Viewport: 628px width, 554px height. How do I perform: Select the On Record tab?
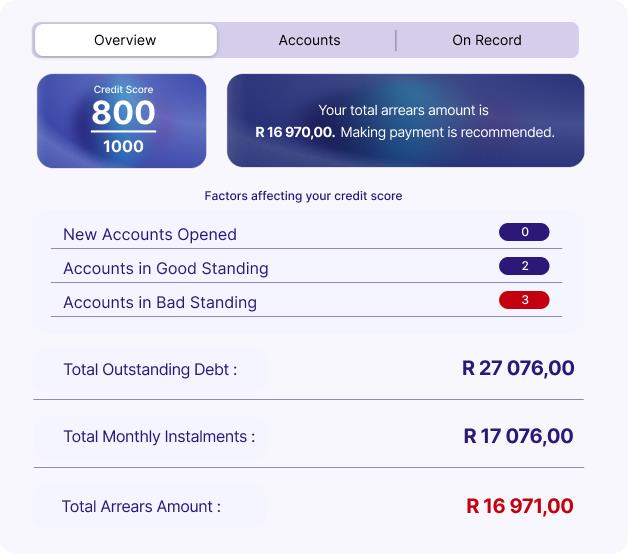(487, 40)
